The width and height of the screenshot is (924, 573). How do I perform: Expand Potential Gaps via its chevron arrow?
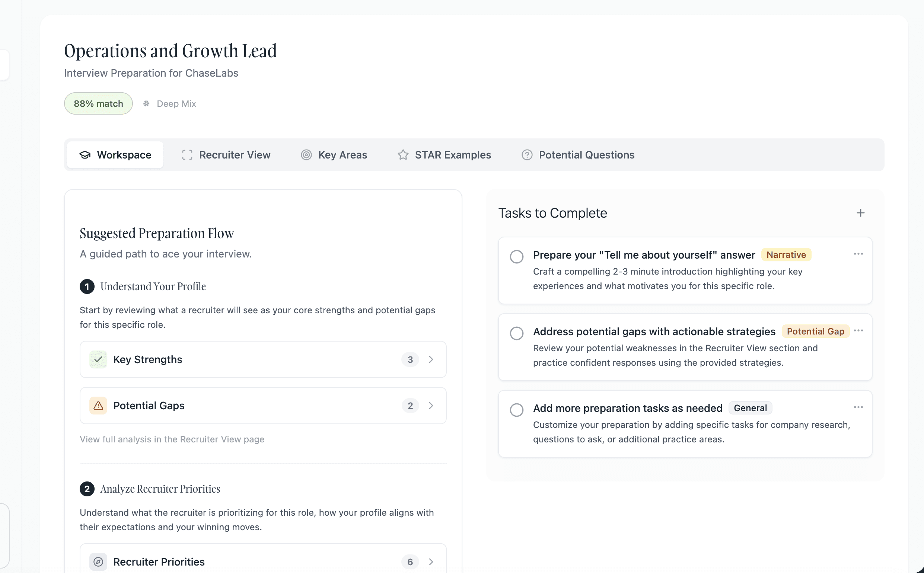[x=431, y=406]
